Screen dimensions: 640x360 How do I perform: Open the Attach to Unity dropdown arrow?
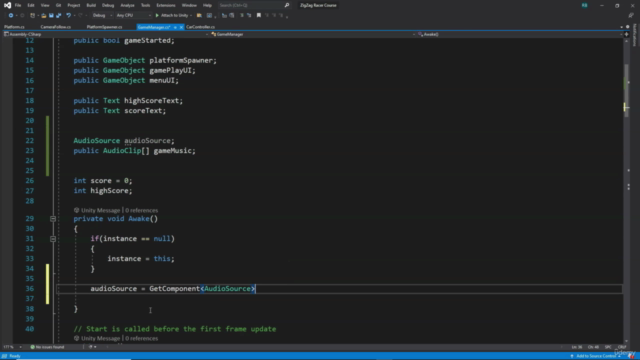pos(191,16)
